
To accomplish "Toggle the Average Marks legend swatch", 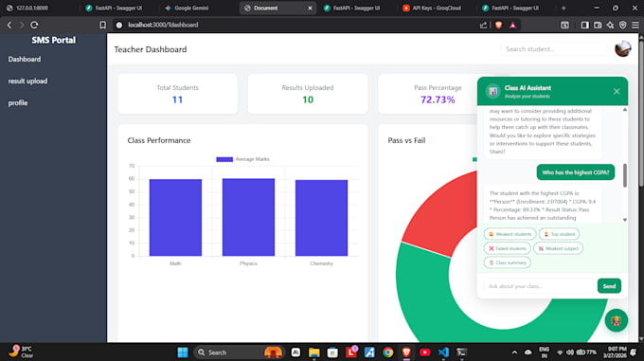I will pyautogui.click(x=224, y=159).
